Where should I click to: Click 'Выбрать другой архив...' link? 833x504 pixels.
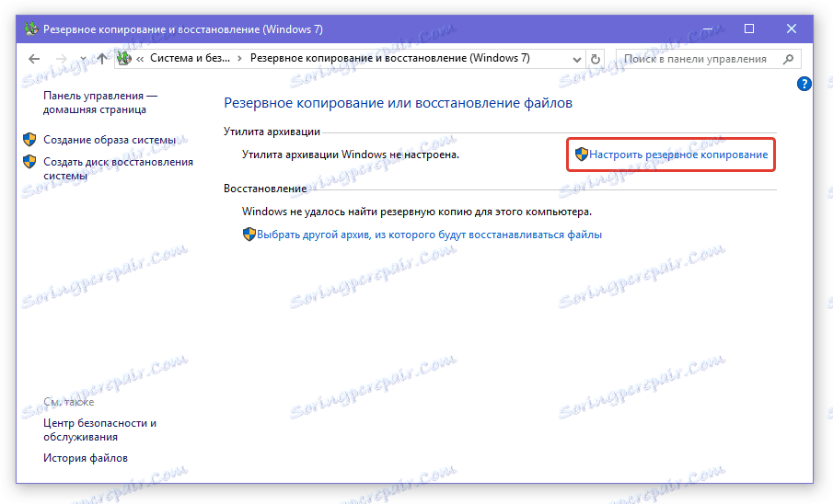click(429, 235)
